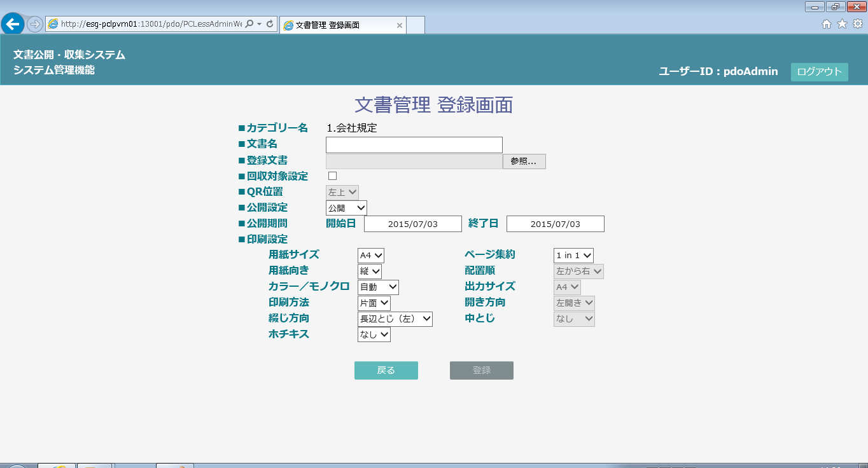
Task: Close the 文書管理 登録画面 tab
Action: 399,25
